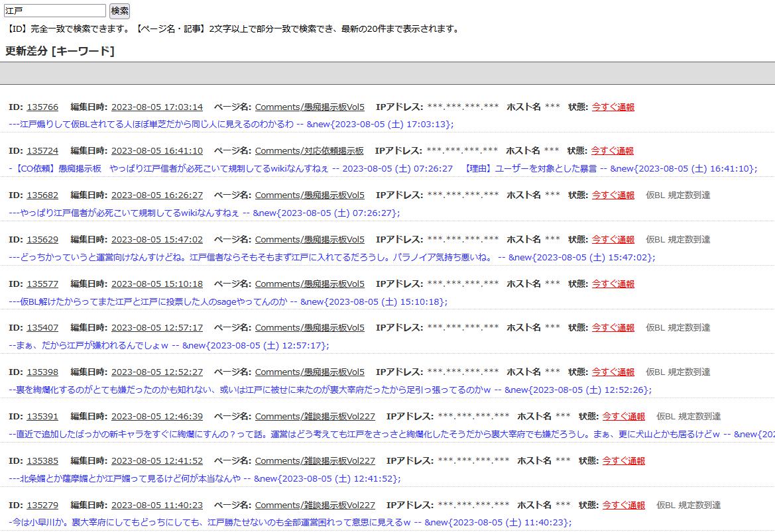Viewport: 775px width, 532px height.
Task: Report entry 135385 using 今すぐ通報
Action: click(624, 461)
